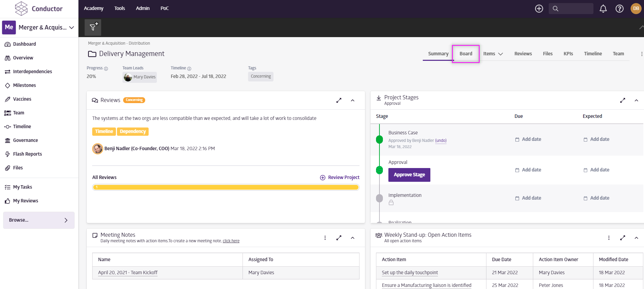Switch to the Board tab
The image size is (644, 289).
click(466, 54)
